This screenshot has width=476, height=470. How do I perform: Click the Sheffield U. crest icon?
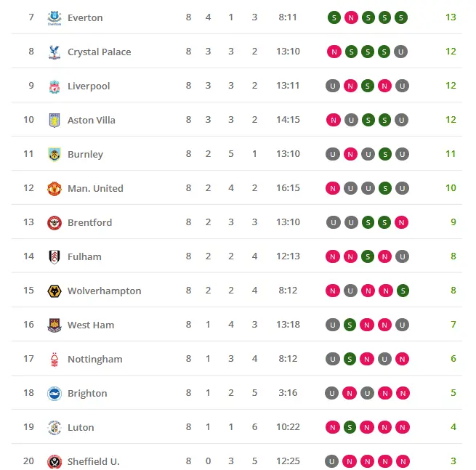(x=55, y=461)
